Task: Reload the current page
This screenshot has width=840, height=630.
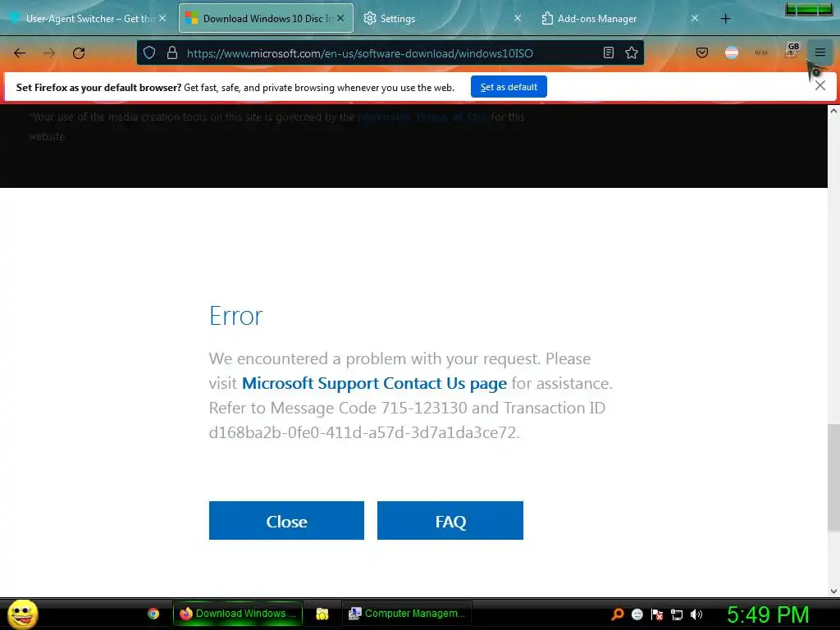Action: click(79, 53)
